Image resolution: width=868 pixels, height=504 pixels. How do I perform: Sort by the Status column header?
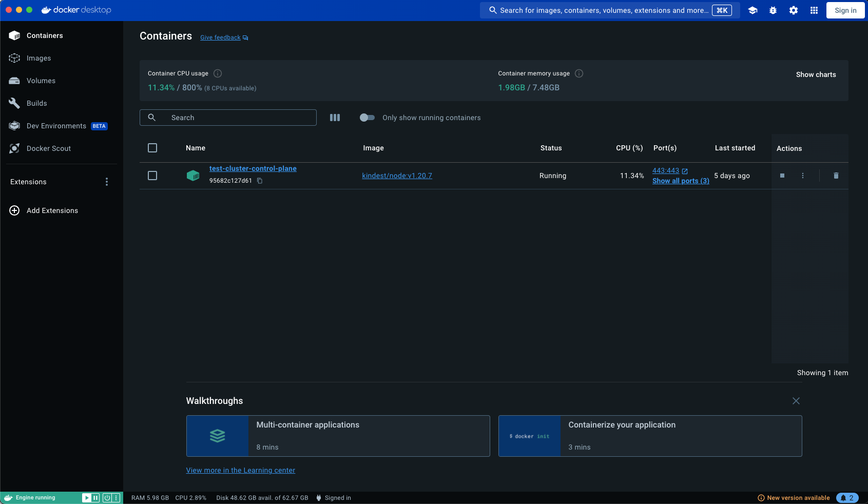[551, 148]
